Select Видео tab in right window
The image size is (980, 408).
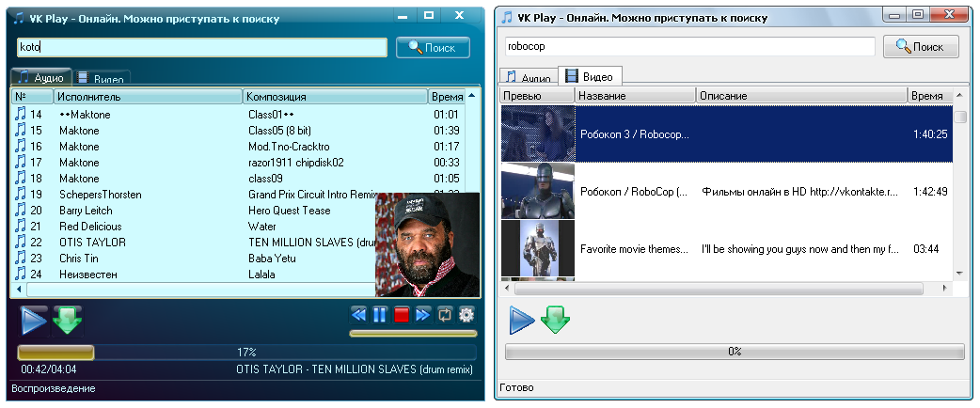pos(590,76)
